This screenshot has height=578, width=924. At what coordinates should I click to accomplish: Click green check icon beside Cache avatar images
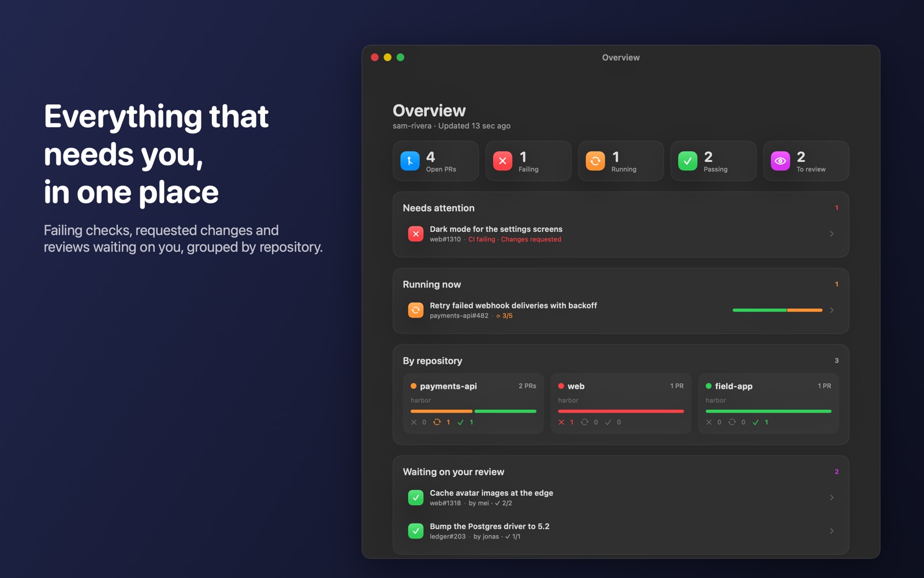pos(416,498)
